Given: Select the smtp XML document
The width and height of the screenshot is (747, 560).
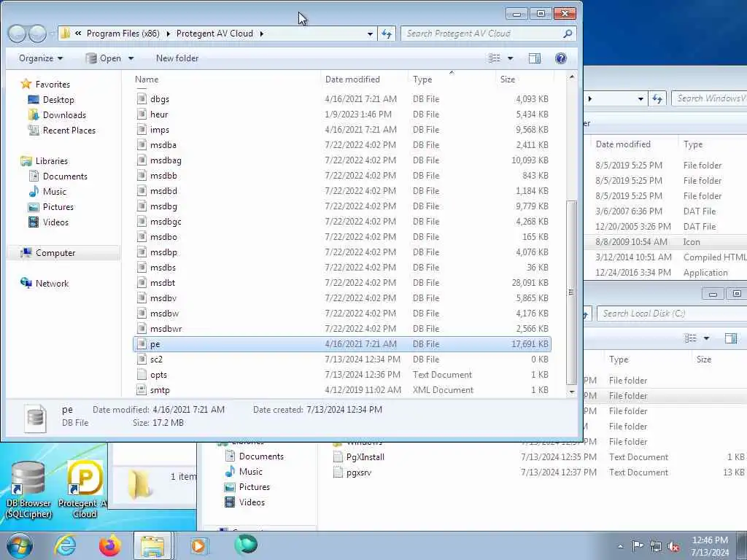Looking at the screenshot, I should click(x=341, y=390).
